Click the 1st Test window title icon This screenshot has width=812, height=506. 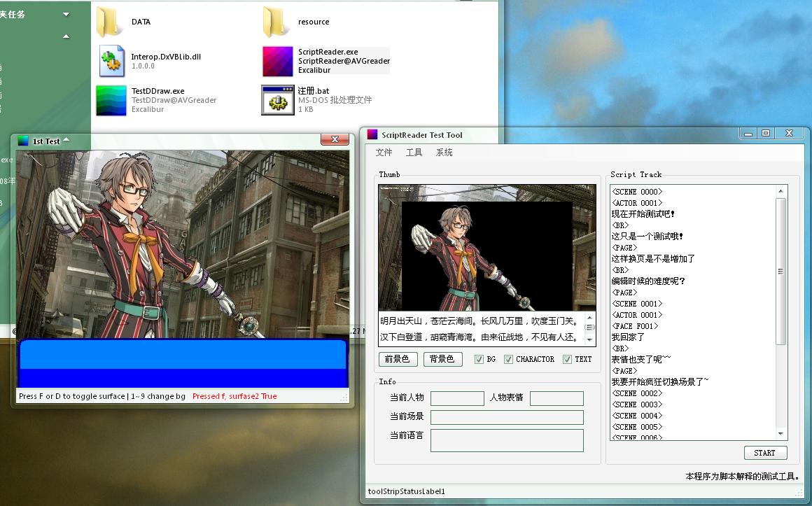(x=23, y=141)
